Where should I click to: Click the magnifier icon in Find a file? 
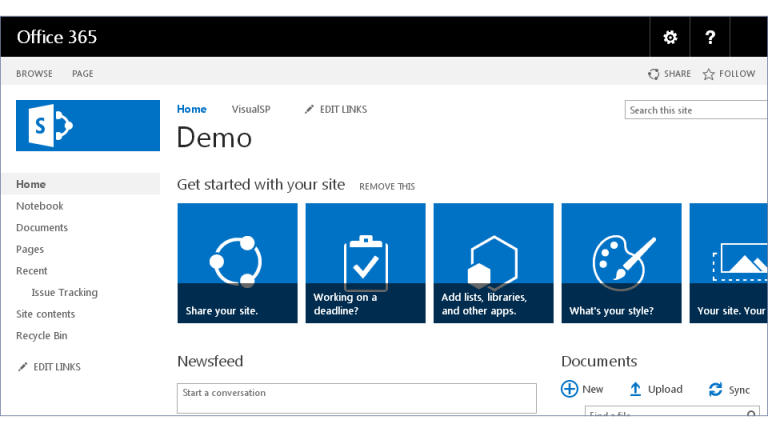click(751, 414)
